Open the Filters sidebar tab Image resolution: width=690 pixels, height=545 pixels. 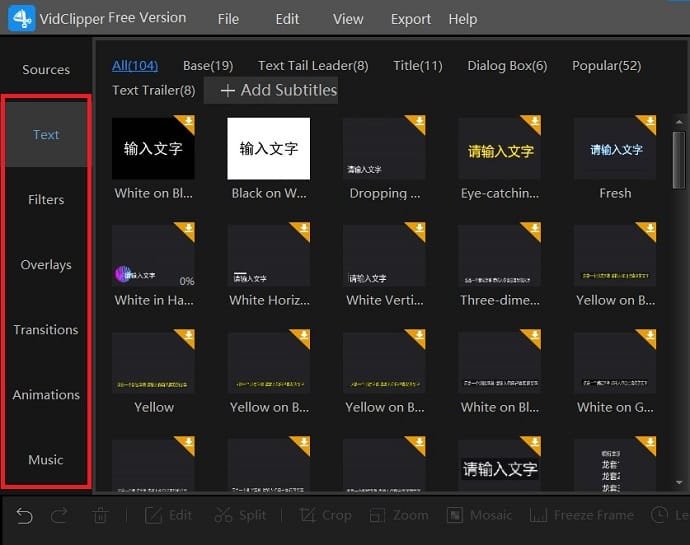point(46,199)
